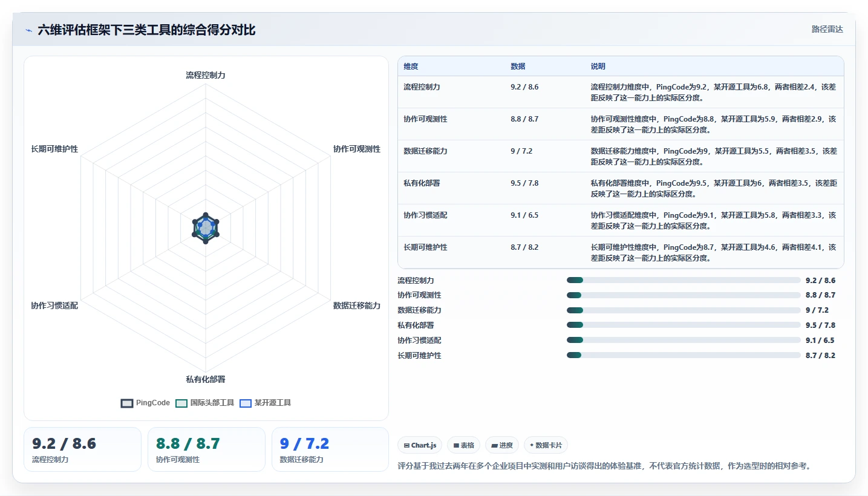Image resolution: width=868 pixels, height=496 pixels.
Task: Click the 数据迁移能力 progress bar
Action: [x=684, y=310]
